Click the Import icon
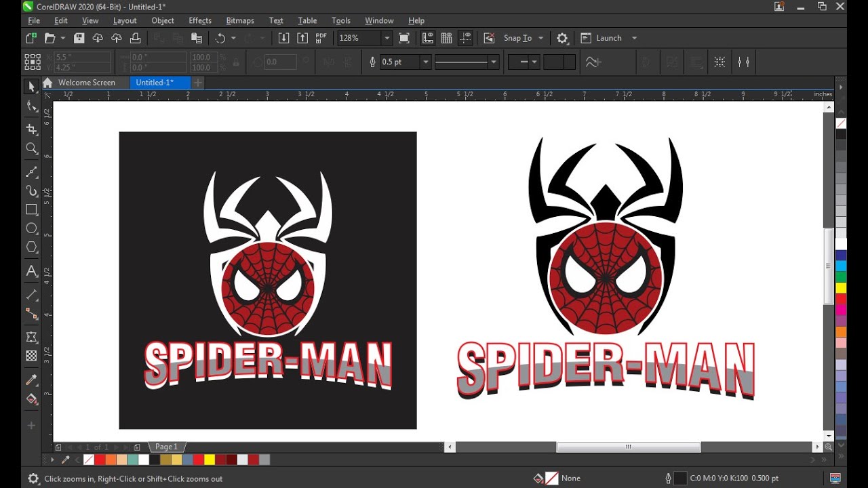This screenshot has height=488, width=868. 284,38
